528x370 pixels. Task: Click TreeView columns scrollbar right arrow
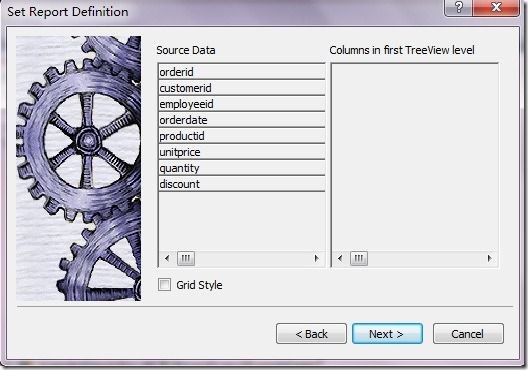pos(489,259)
